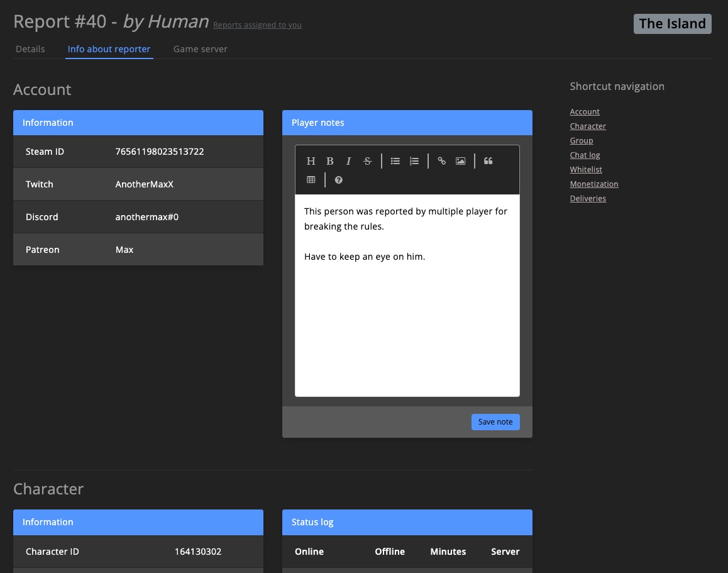
Task: Click the Heading formatting icon
Action: pos(311,160)
